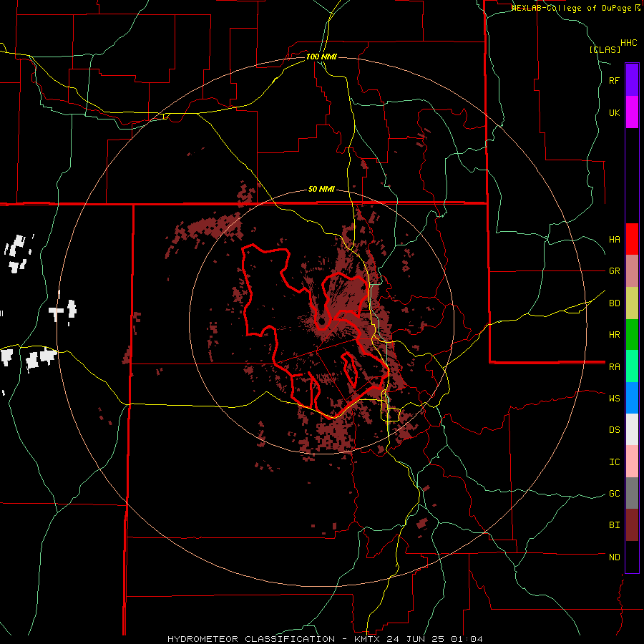Click the RA legend label
This screenshot has width=644, height=644.
614,367
